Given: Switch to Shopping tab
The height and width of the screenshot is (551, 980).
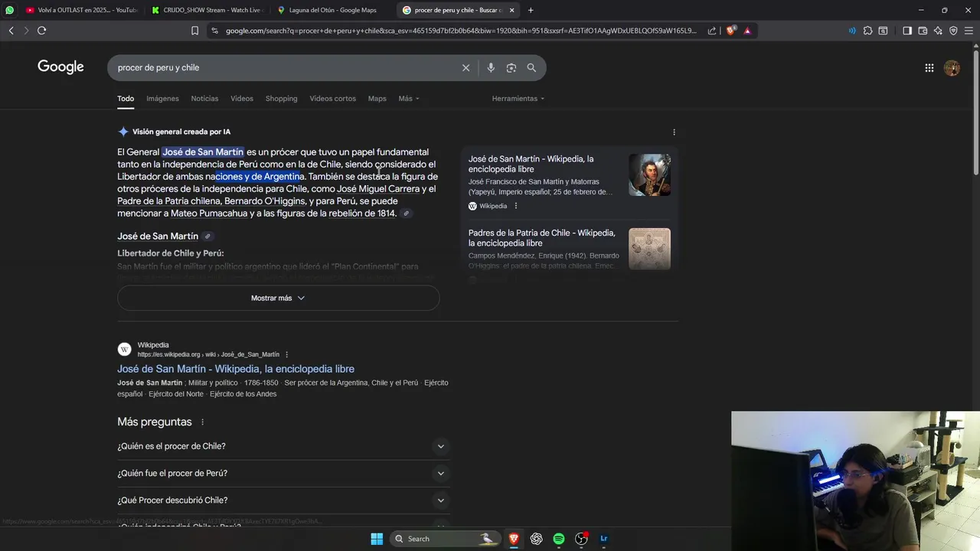Looking at the screenshot, I should 281,99.
